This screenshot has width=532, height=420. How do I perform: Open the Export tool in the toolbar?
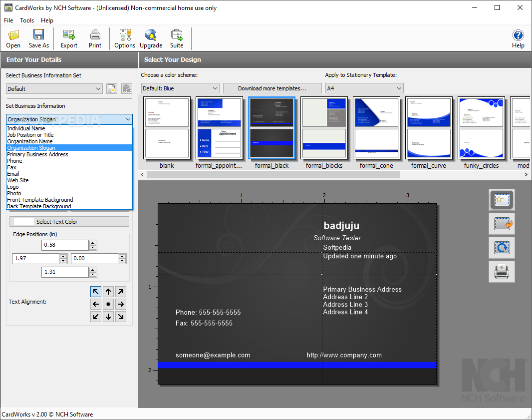click(69, 38)
